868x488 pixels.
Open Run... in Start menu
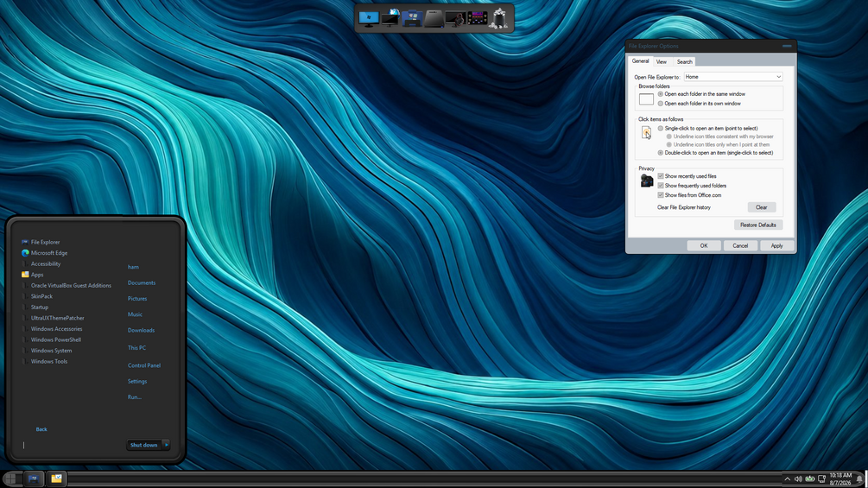135,396
